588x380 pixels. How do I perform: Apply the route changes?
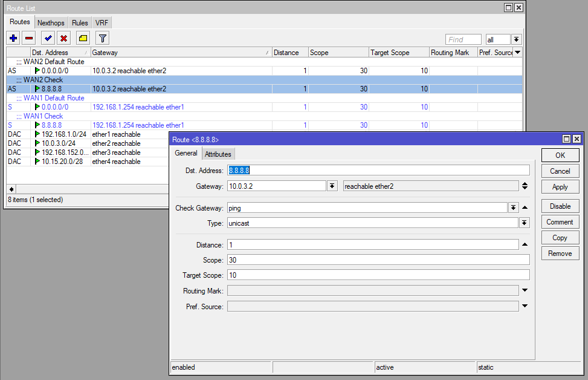[560, 186]
